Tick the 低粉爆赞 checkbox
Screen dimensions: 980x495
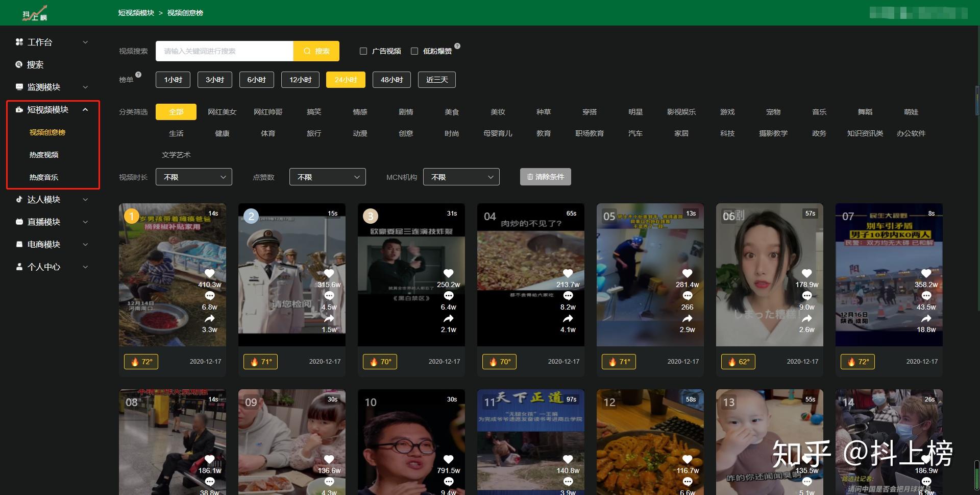point(414,51)
